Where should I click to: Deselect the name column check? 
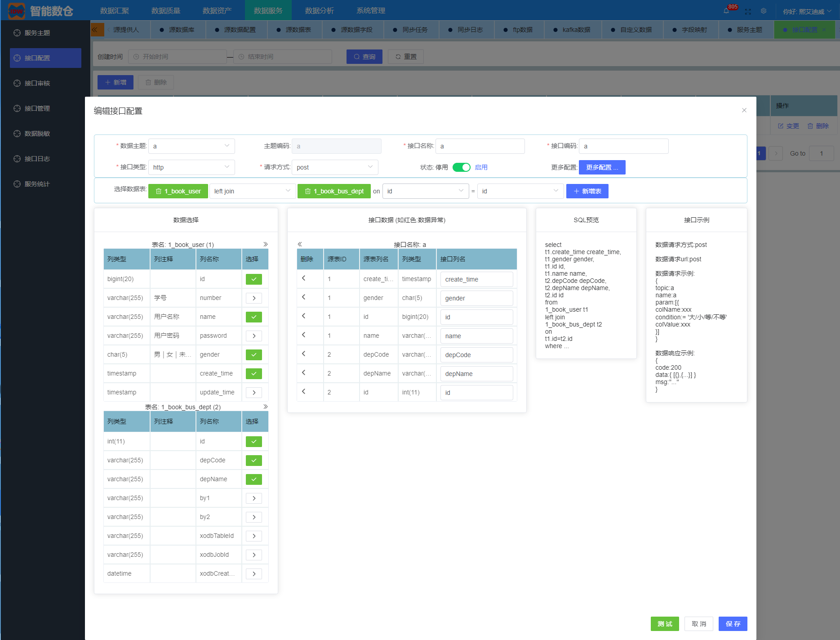click(x=254, y=317)
